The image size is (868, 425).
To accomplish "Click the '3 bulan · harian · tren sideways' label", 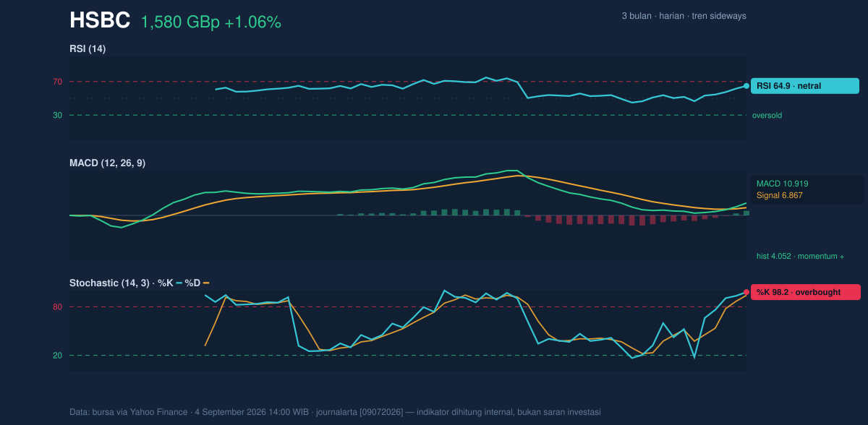I will click(x=684, y=16).
